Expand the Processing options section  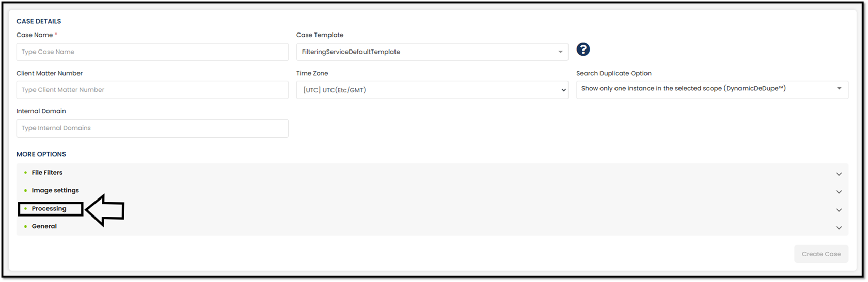[x=49, y=209]
